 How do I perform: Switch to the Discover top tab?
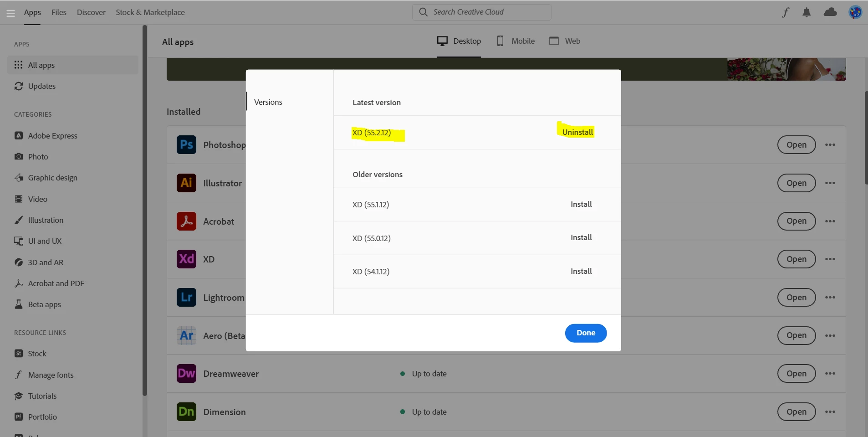tap(91, 12)
